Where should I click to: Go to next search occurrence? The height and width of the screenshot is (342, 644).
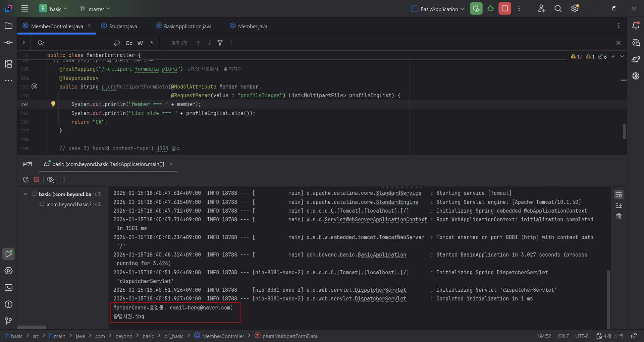[x=209, y=43]
